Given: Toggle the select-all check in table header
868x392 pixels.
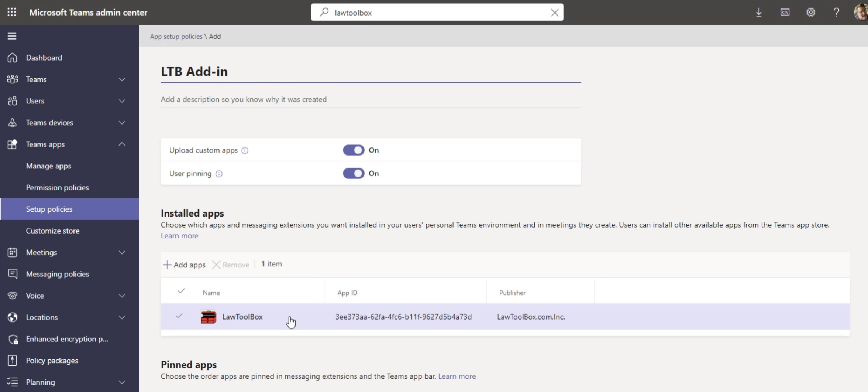Looking at the screenshot, I should [x=181, y=291].
